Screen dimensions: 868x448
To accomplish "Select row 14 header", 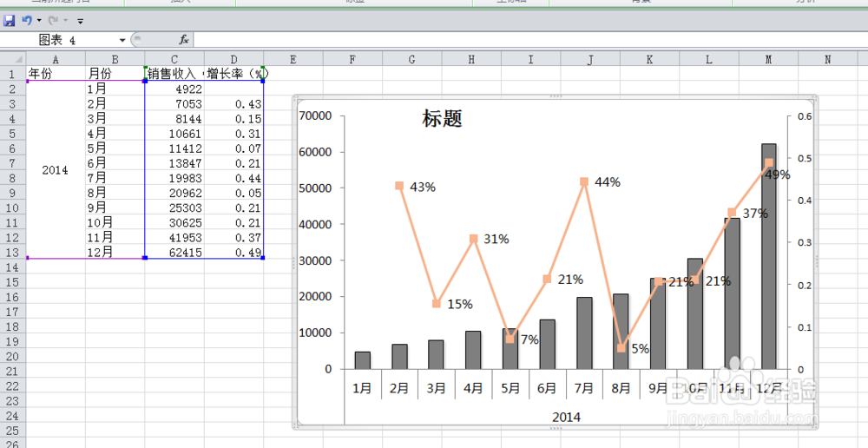I will (x=13, y=267).
